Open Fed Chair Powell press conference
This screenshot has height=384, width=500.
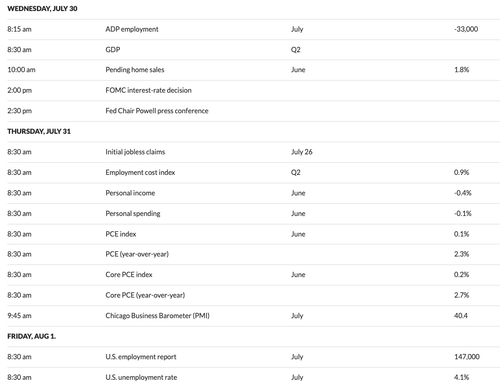(157, 111)
